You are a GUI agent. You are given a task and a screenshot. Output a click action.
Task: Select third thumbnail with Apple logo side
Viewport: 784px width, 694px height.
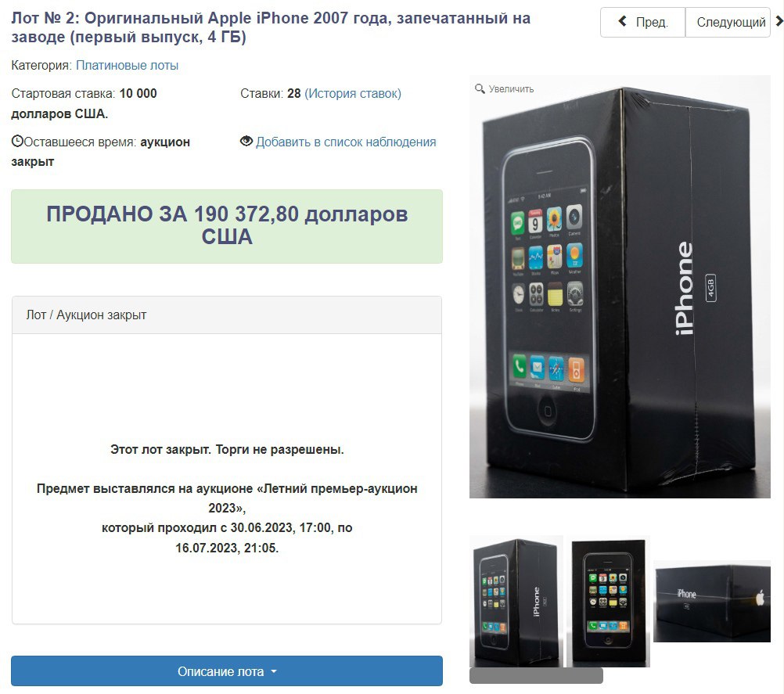pos(712,602)
